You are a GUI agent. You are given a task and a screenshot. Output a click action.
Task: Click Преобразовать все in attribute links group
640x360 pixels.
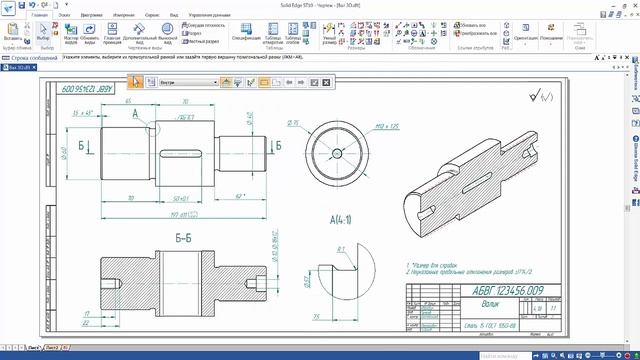476,33
